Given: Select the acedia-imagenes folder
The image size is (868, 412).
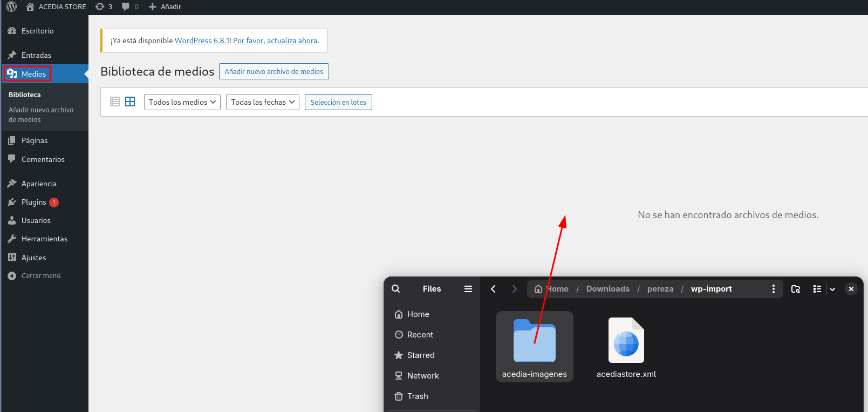Looking at the screenshot, I should [x=535, y=347].
